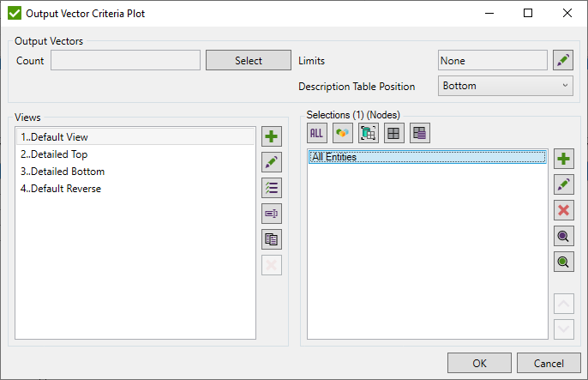The width and height of the screenshot is (588, 380).
Task: Click the checklist icon beside Views list
Action: pyautogui.click(x=272, y=188)
